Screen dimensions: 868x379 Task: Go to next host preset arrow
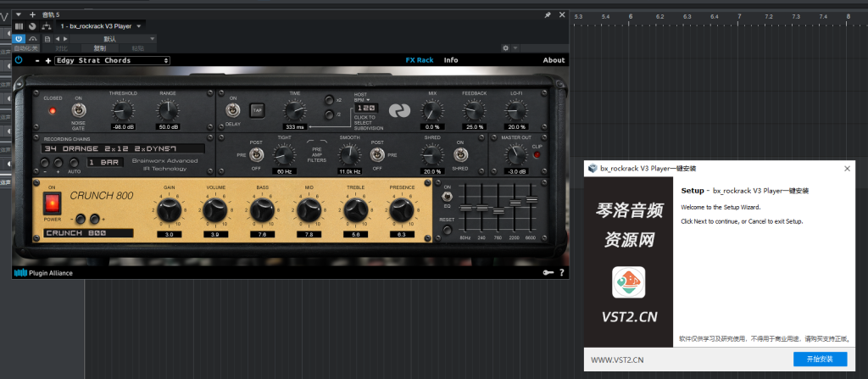(x=65, y=39)
